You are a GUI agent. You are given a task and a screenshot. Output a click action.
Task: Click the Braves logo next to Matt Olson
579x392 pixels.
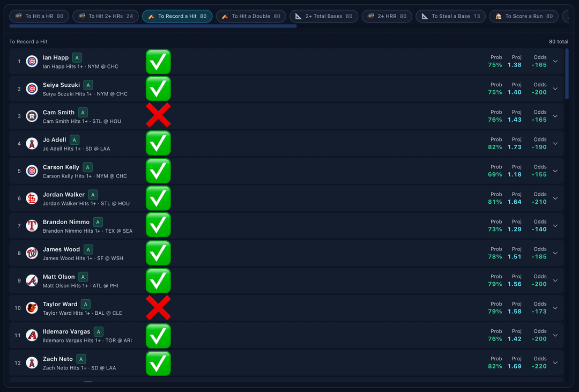click(x=32, y=280)
